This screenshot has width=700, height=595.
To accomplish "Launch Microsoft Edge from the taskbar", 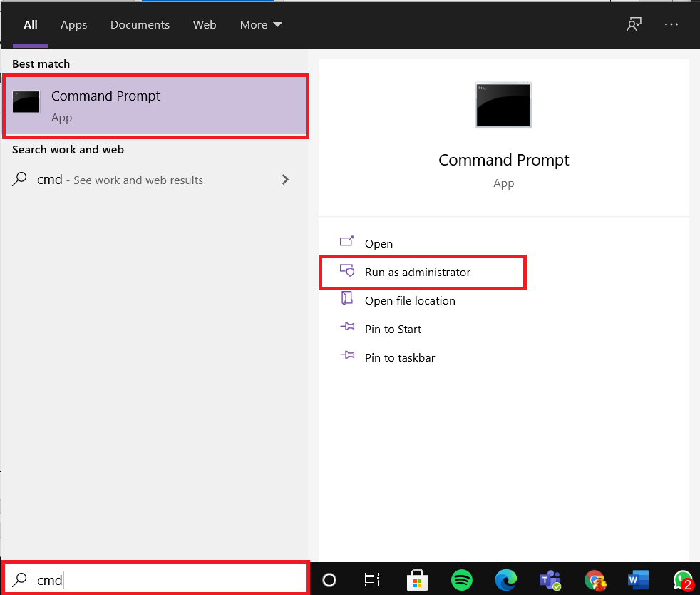I will point(506,580).
